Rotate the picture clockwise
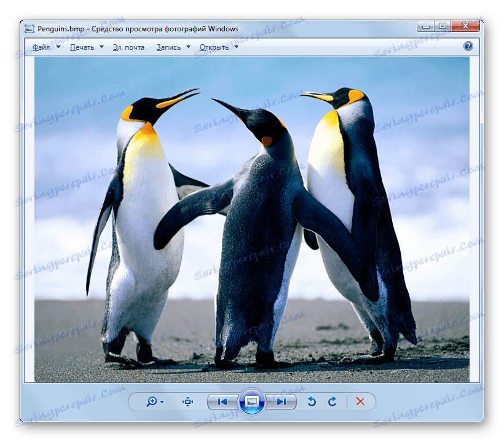 (333, 401)
